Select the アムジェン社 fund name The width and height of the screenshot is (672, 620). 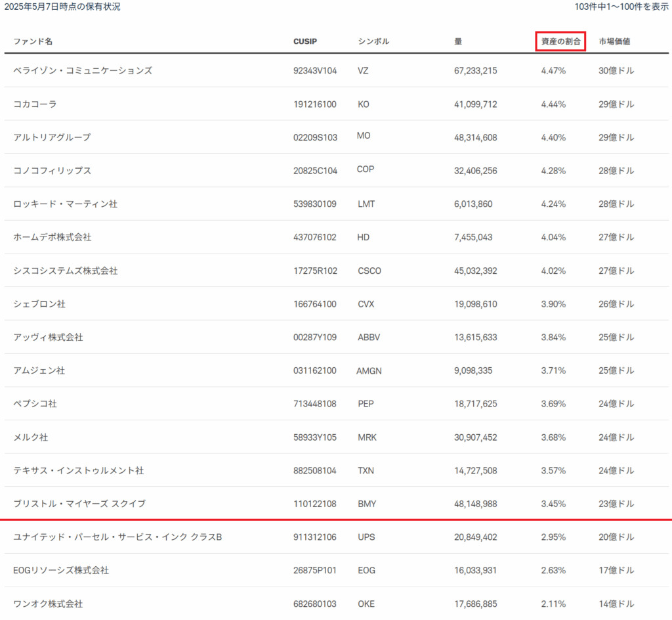click(x=39, y=370)
